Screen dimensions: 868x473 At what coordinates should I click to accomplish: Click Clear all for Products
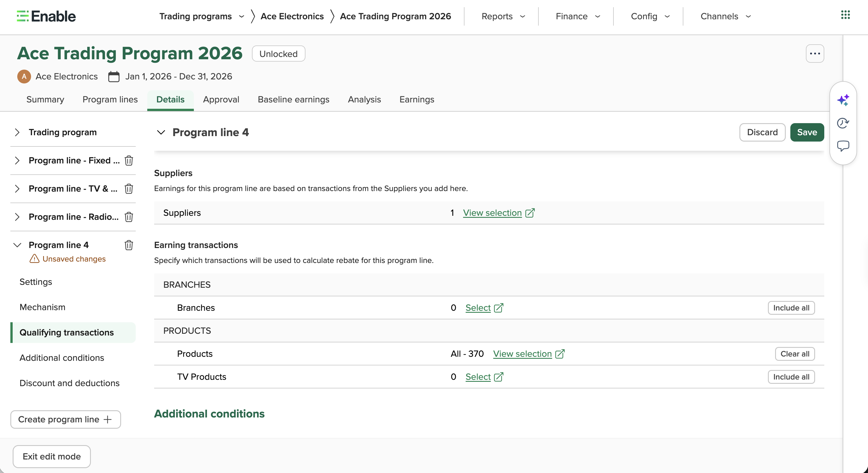[795, 354]
